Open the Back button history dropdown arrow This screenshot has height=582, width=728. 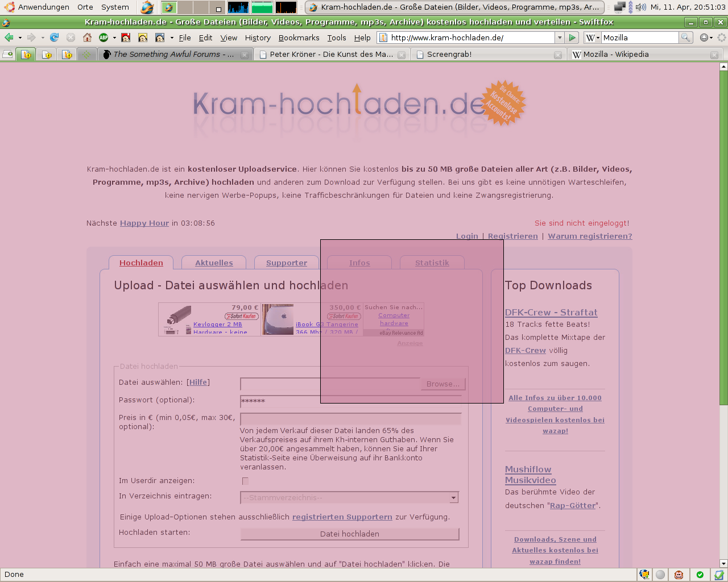[20, 38]
